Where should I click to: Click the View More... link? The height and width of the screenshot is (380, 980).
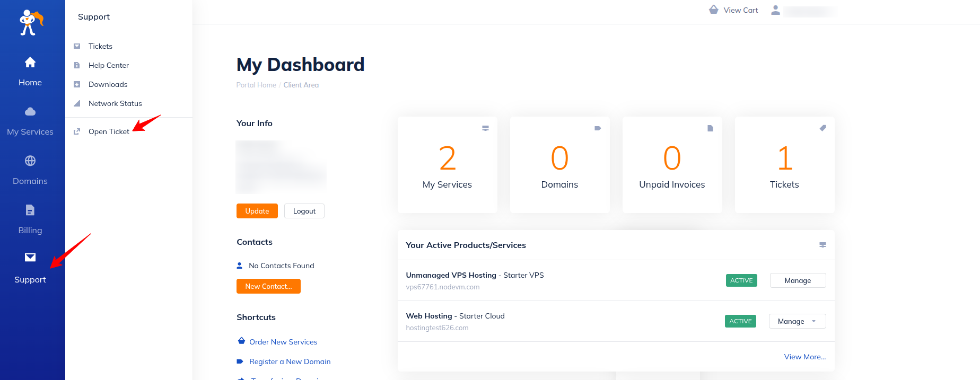pos(805,357)
